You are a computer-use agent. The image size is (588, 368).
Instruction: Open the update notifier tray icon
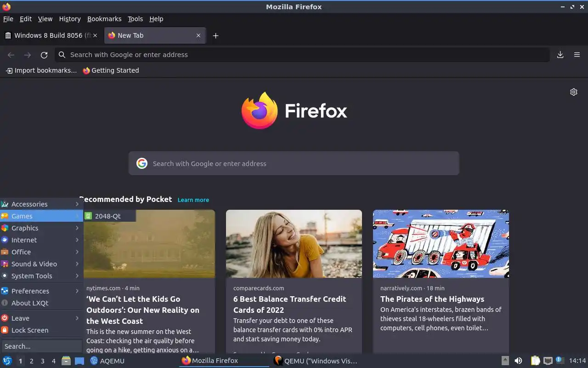click(560, 360)
